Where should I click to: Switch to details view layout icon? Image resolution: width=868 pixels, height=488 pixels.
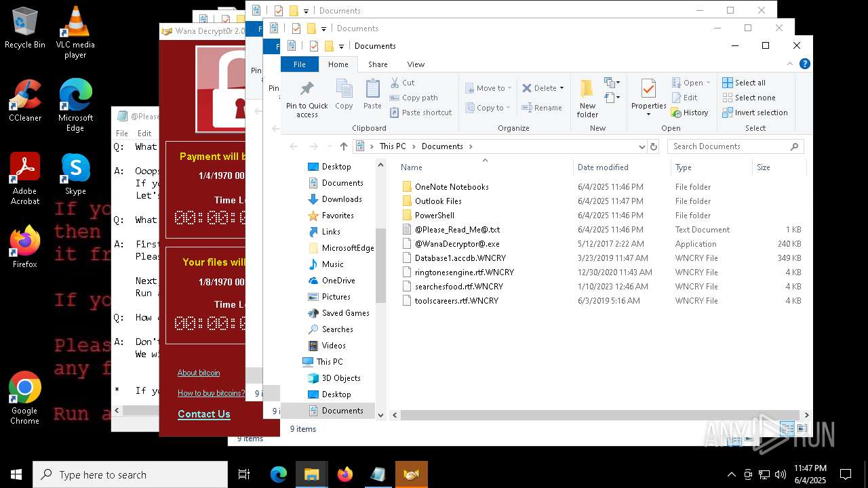(x=787, y=428)
